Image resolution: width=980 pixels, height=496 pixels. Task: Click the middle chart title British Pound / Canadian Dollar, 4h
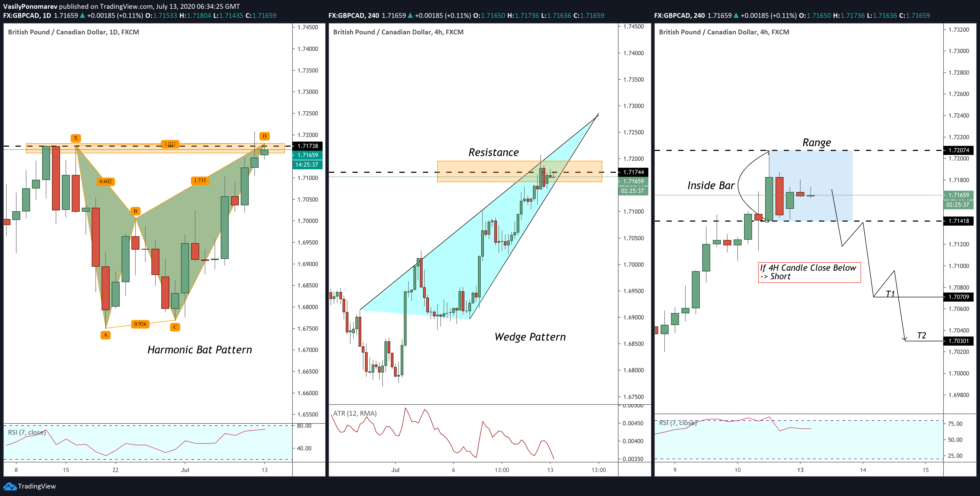point(398,32)
